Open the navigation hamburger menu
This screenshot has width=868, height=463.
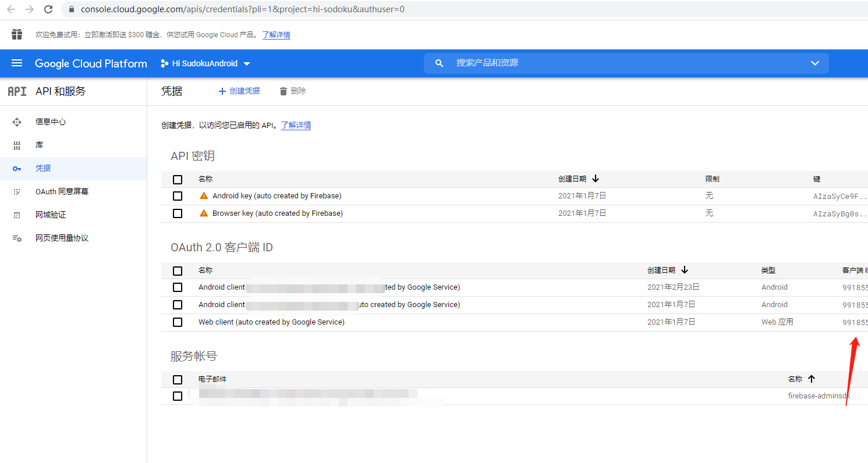[17, 63]
